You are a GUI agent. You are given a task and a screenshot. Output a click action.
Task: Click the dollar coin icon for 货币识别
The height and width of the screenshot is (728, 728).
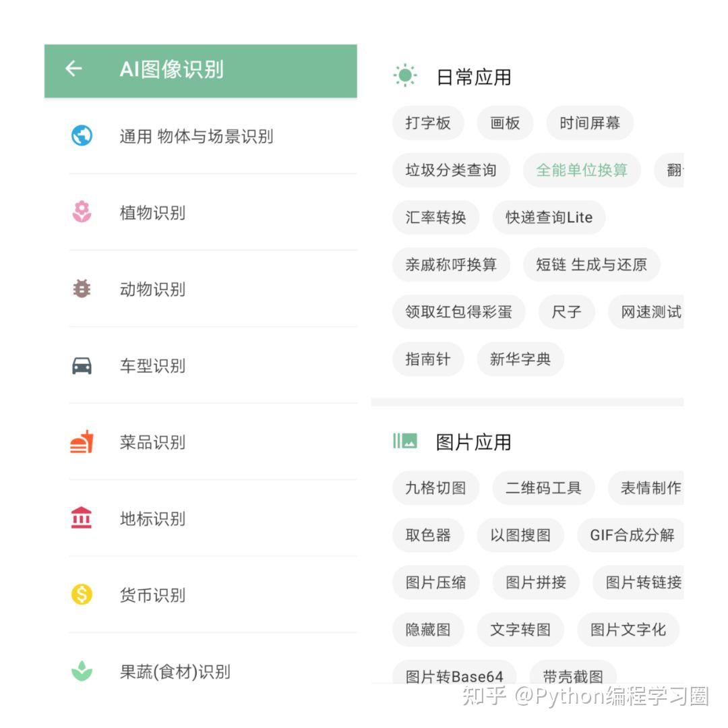pyautogui.click(x=80, y=595)
